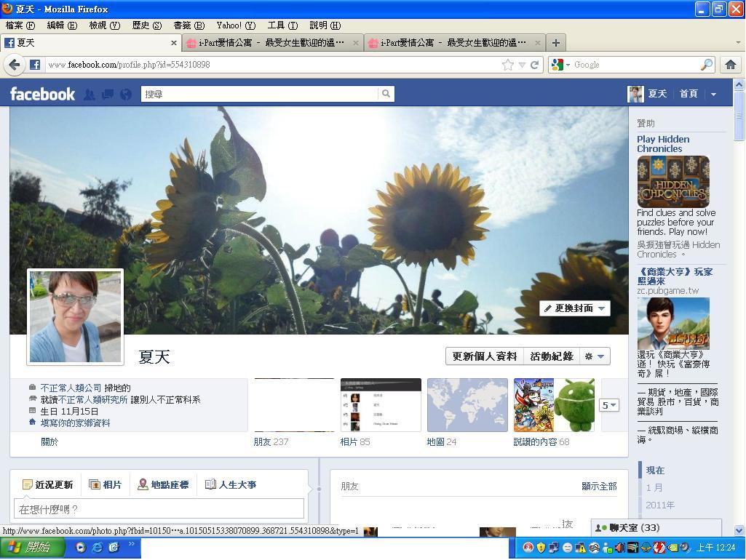Image resolution: width=746 pixels, height=560 pixels.
Task: Reload the page with refresh icon
Action: coord(535,65)
